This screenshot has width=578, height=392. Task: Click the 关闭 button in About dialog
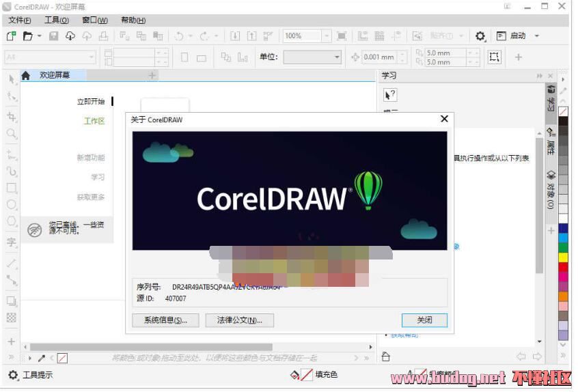click(x=424, y=320)
